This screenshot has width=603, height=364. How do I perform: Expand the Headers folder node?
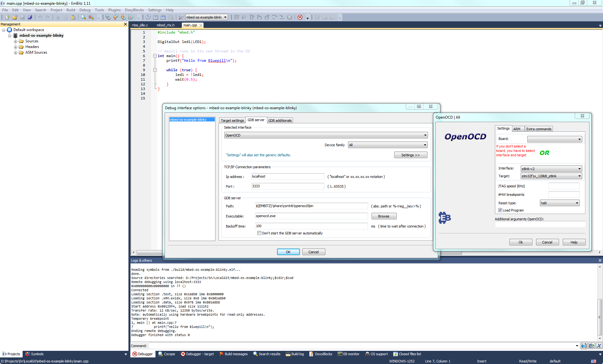coord(15,47)
